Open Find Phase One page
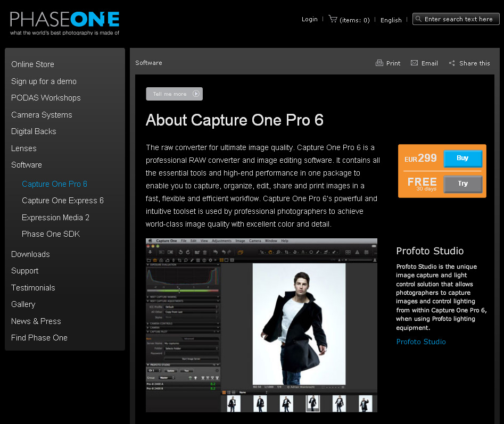Viewport: 504px width, 424px height. [x=39, y=338]
